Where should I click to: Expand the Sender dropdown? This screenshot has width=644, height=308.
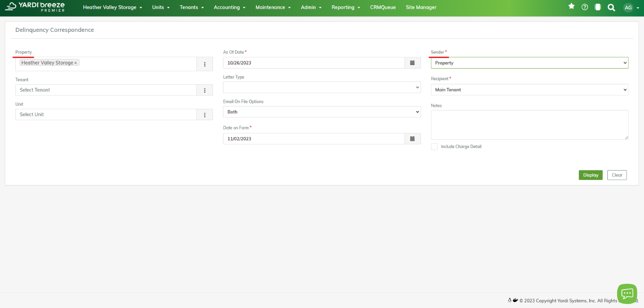click(529, 63)
